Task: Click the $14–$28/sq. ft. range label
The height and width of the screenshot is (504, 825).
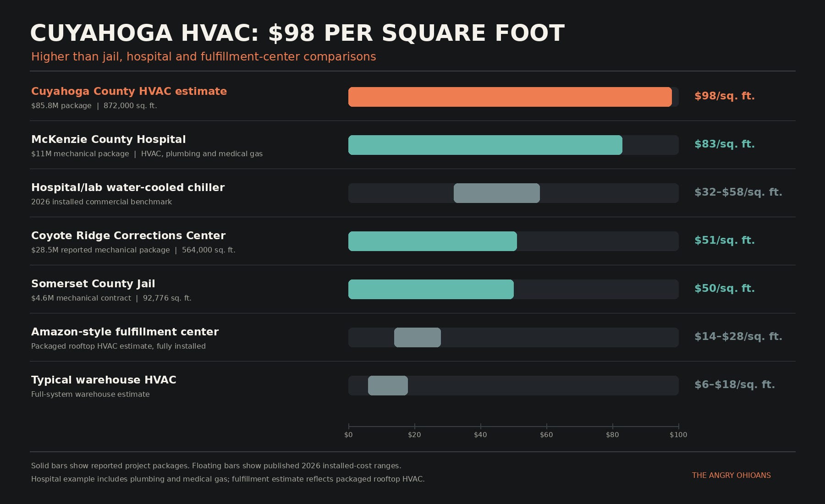Action: click(x=738, y=337)
